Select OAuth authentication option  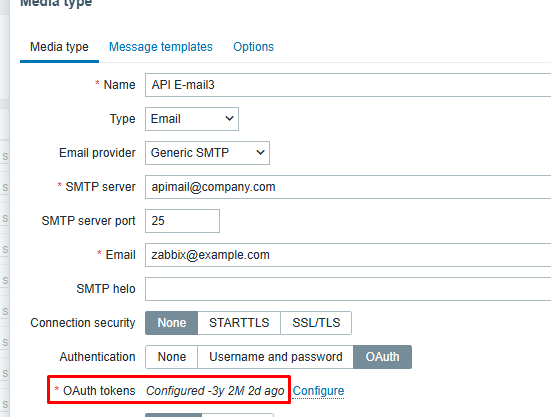(x=382, y=357)
